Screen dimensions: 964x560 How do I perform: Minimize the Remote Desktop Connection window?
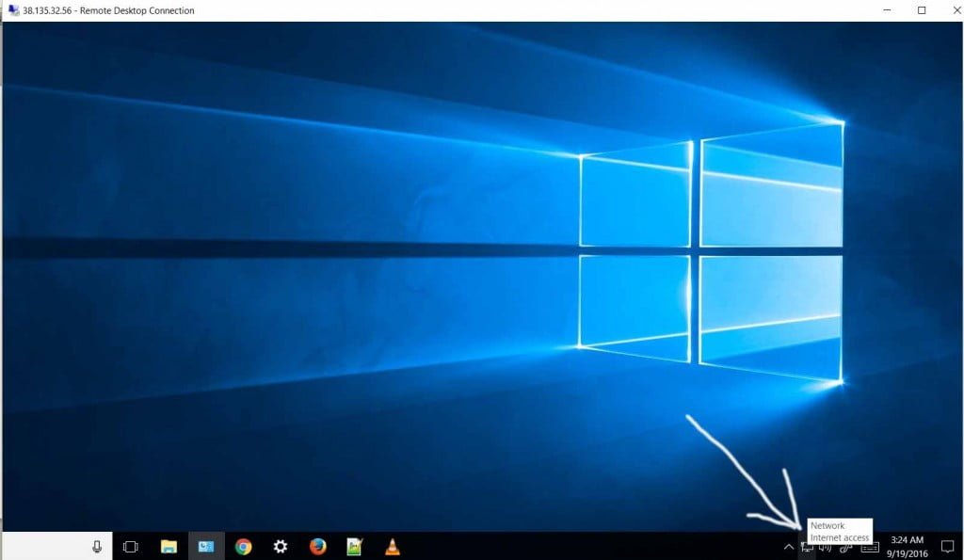(x=887, y=10)
